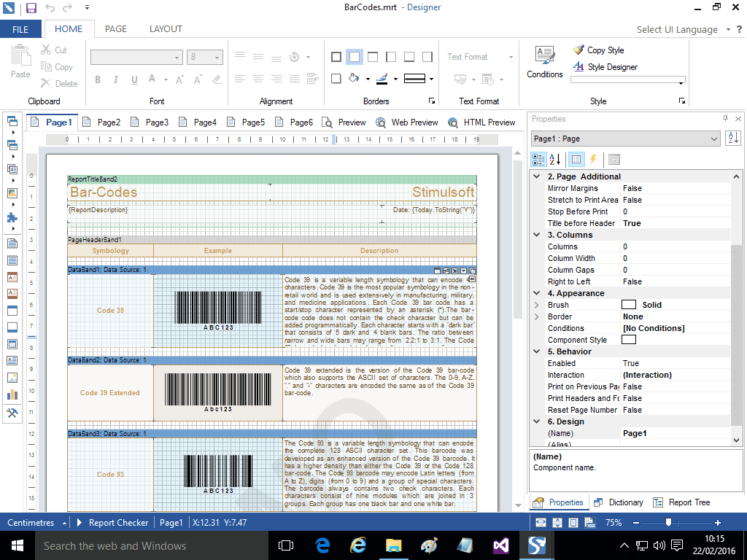This screenshot has width=747, height=560.
Task: Toggle Italic font formatting
Action: [116, 79]
